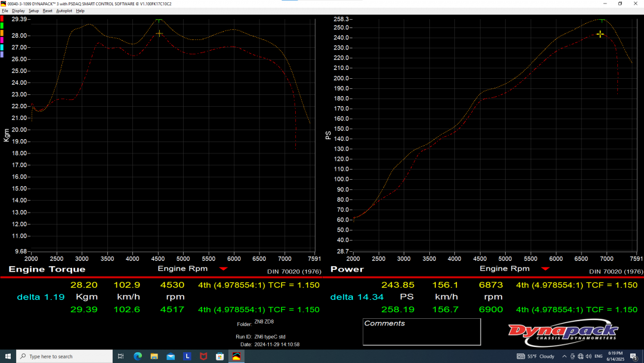
Task: Click the Power graph title
Action: pyautogui.click(x=347, y=269)
